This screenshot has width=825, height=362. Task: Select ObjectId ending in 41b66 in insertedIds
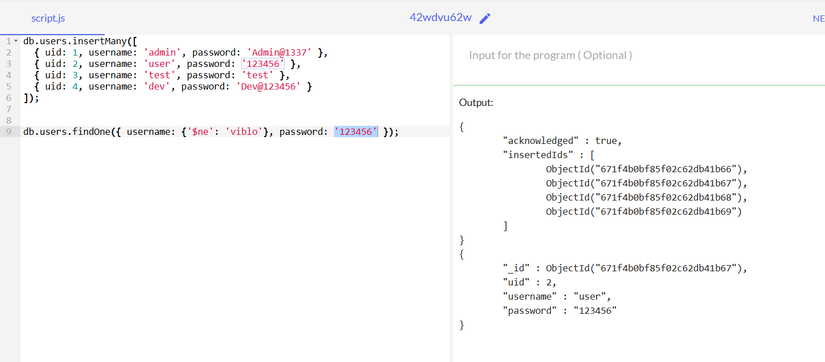click(647, 169)
